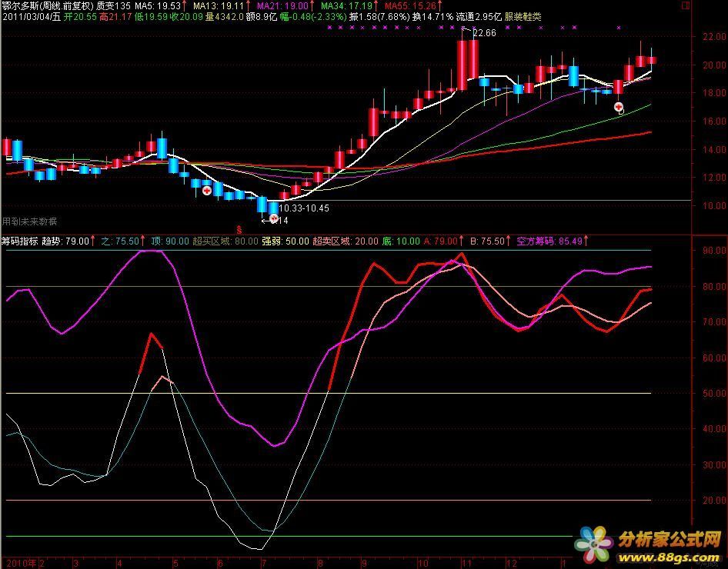
Task: Click the B: 75.50 value
Action: (487, 241)
